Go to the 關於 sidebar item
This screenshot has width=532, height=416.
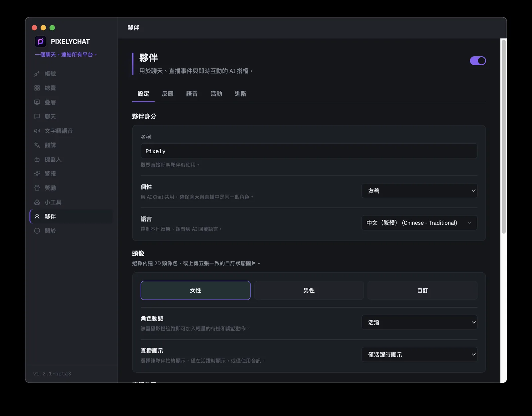tap(71, 231)
